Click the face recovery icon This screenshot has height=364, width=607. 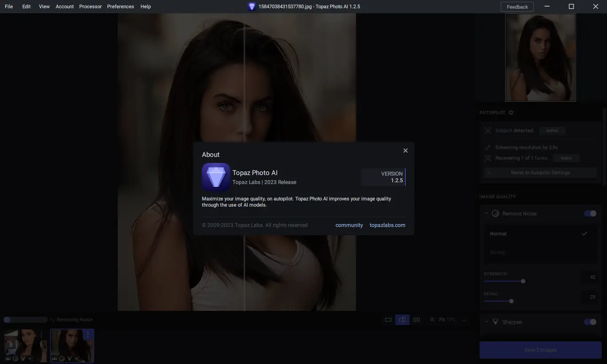tap(487, 158)
